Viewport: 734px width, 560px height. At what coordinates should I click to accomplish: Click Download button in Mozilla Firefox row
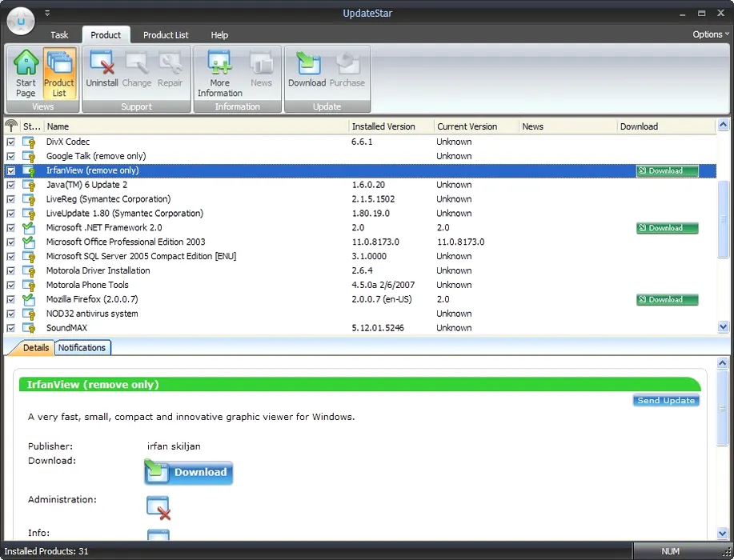667,299
